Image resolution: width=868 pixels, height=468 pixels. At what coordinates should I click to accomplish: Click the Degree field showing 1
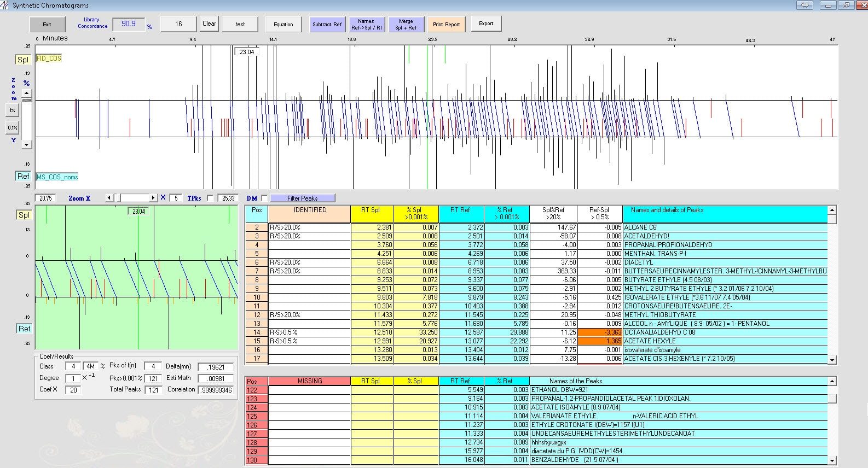pos(73,378)
